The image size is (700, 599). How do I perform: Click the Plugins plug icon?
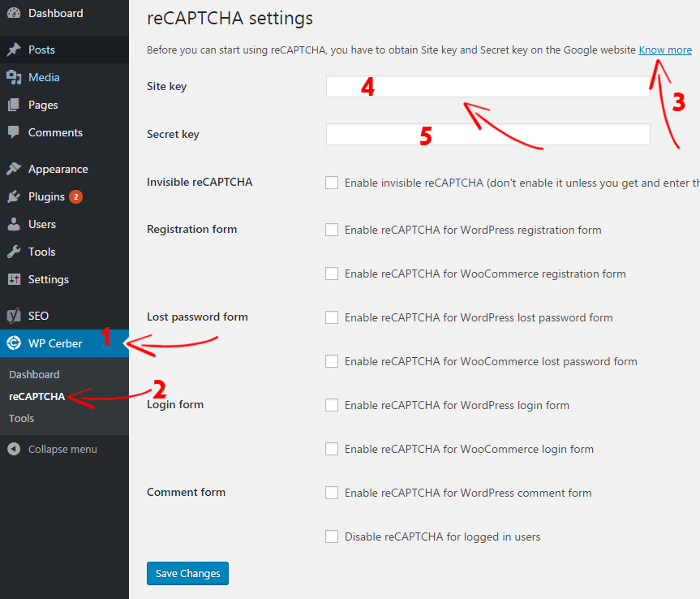point(14,196)
